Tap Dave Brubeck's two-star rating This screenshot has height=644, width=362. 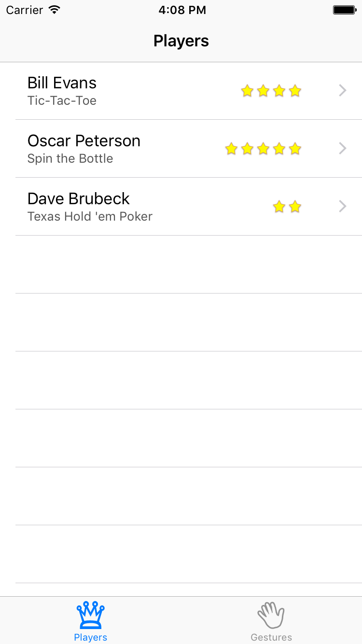tap(287, 207)
